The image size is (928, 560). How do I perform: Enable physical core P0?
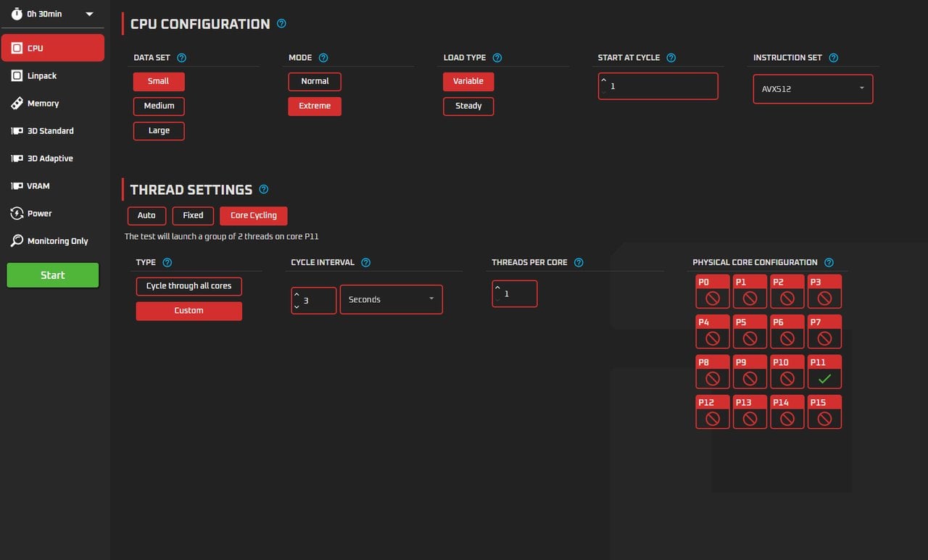[x=713, y=291]
